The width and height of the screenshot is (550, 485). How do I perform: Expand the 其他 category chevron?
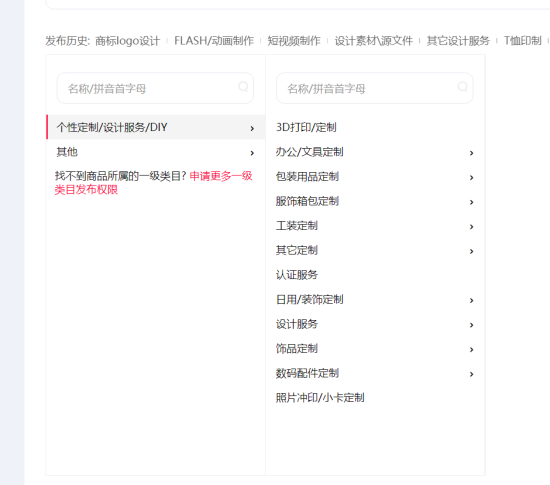(x=252, y=153)
